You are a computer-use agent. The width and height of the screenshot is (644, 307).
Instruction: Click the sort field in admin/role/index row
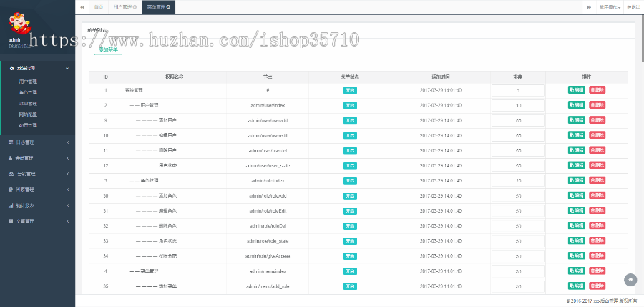point(518,181)
